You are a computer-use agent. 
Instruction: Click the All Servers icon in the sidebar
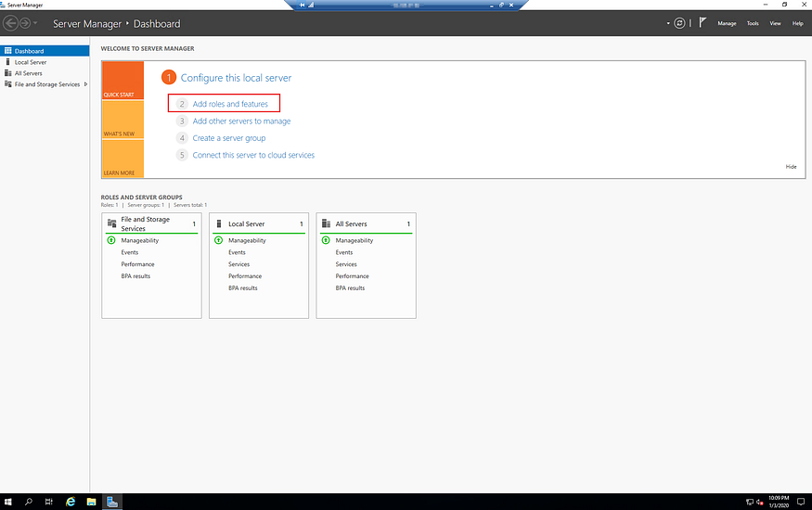click(x=7, y=73)
